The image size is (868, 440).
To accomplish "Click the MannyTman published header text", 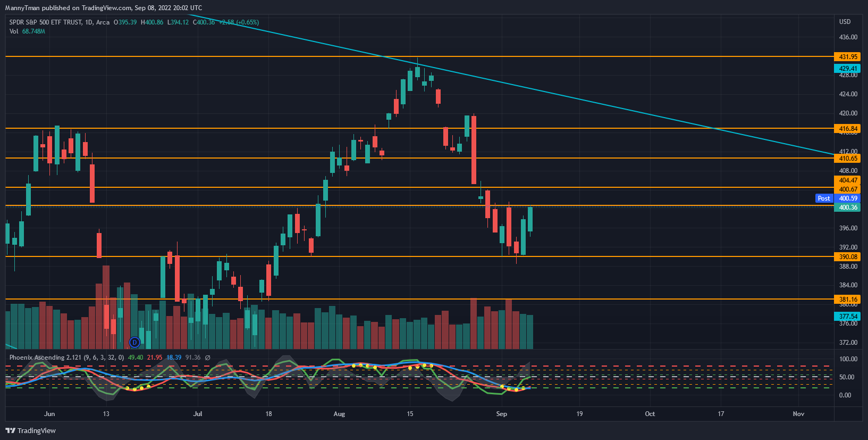I will coord(104,8).
